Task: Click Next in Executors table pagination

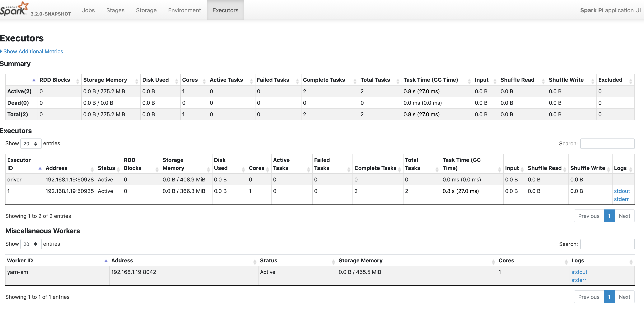Action: point(624,216)
